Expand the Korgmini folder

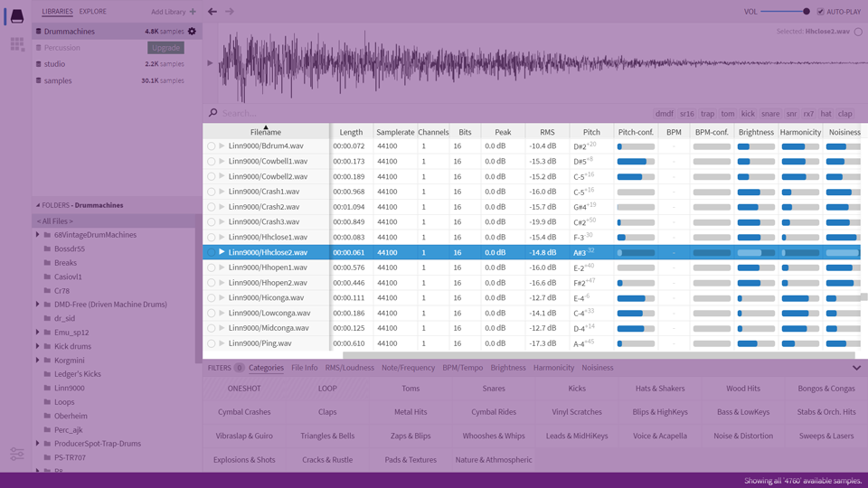38,361
